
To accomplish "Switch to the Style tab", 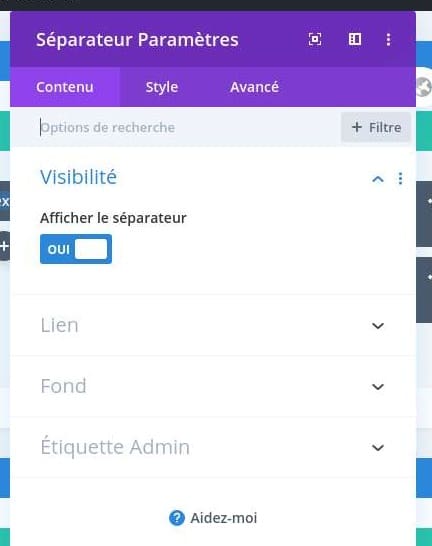I will (x=162, y=87).
